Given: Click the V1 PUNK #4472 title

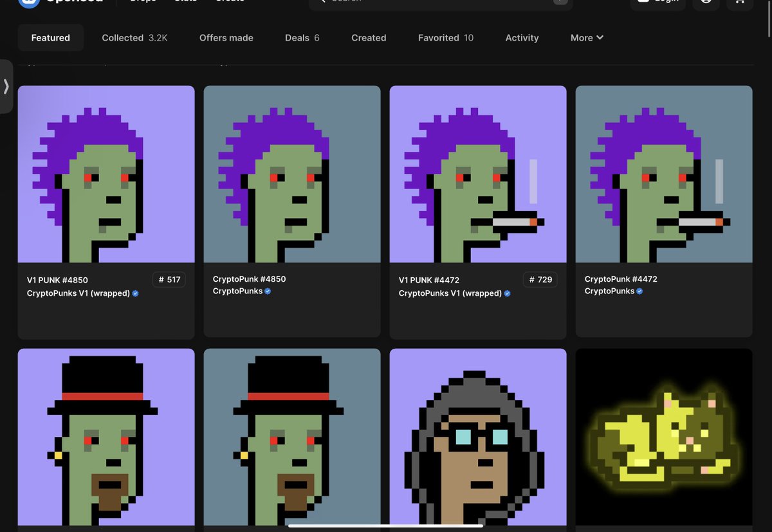Looking at the screenshot, I should tap(429, 280).
